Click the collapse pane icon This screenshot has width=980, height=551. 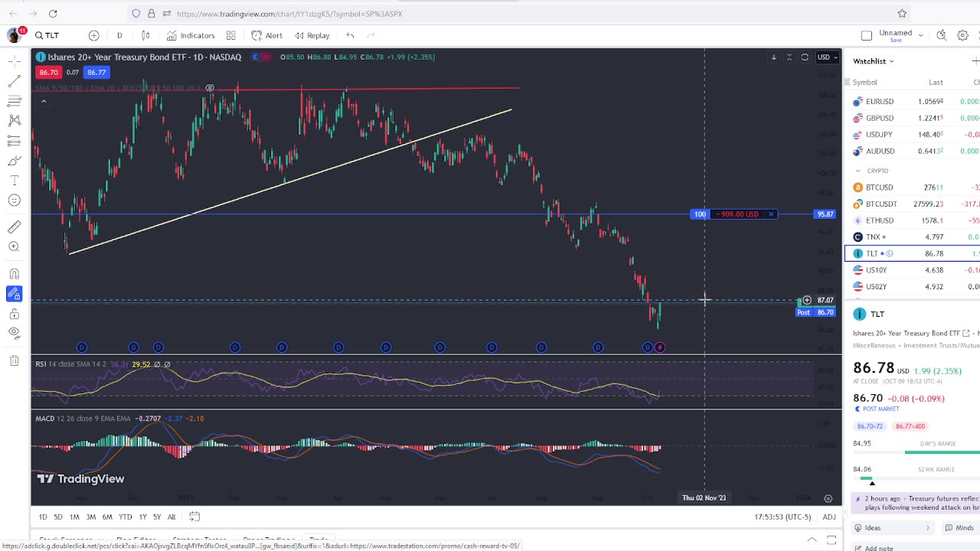(789, 57)
